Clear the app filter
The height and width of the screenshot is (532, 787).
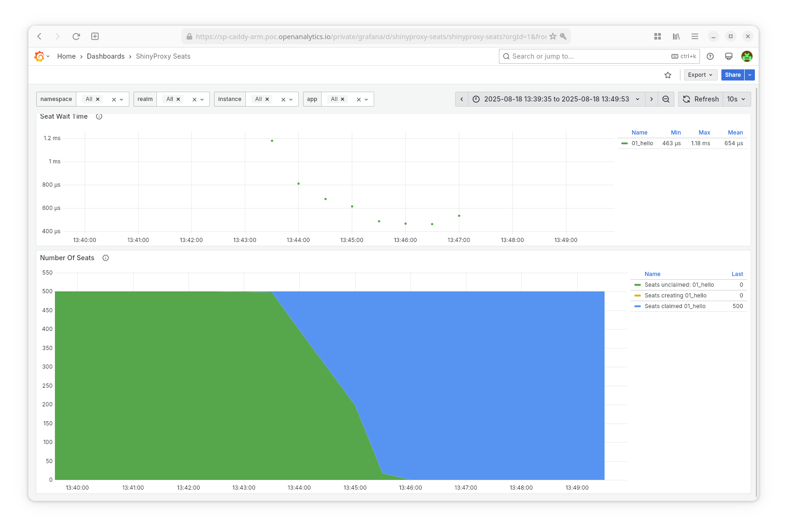[x=358, y=99]
